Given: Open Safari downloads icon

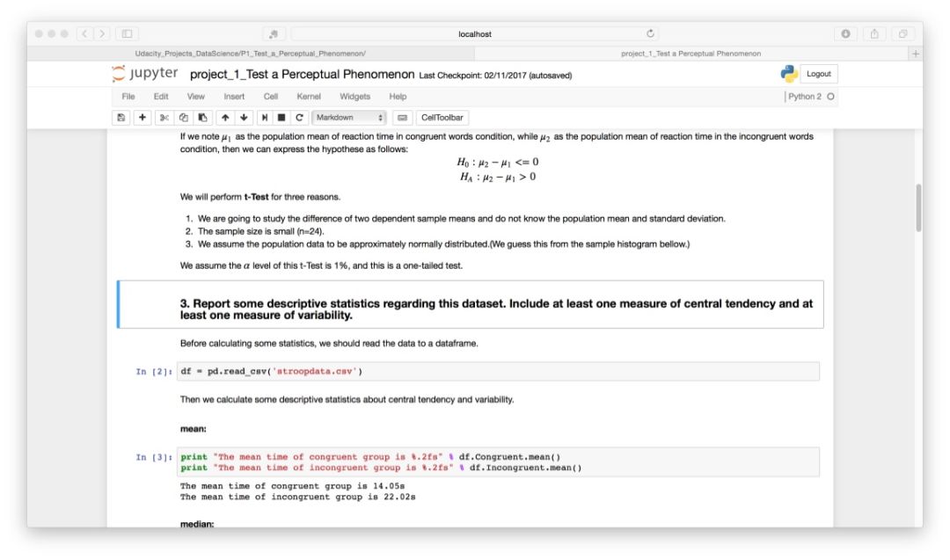Looking at the screenshot, I should click(845, 34).
